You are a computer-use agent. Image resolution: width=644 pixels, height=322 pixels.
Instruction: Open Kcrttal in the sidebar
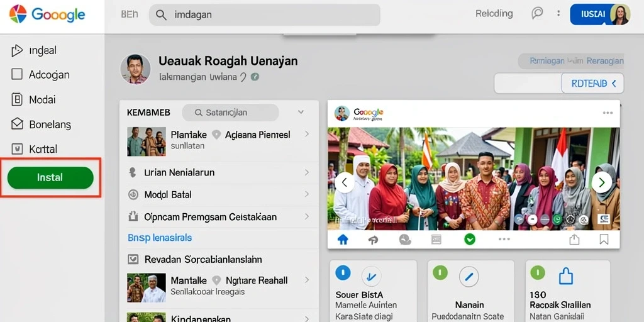43,148
